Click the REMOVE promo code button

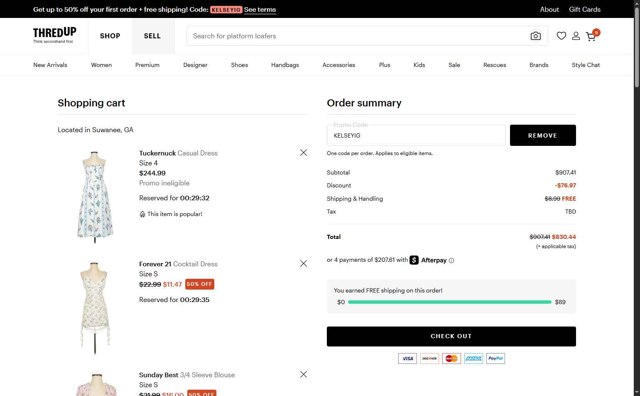coord(543,135)
